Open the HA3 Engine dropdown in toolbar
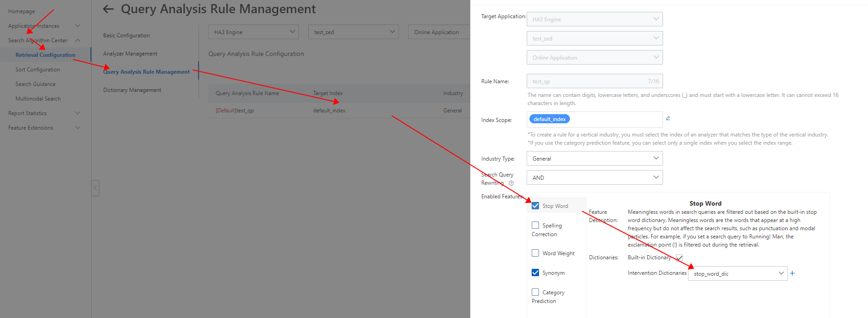The image size is (868, 318). coord(254,32)
